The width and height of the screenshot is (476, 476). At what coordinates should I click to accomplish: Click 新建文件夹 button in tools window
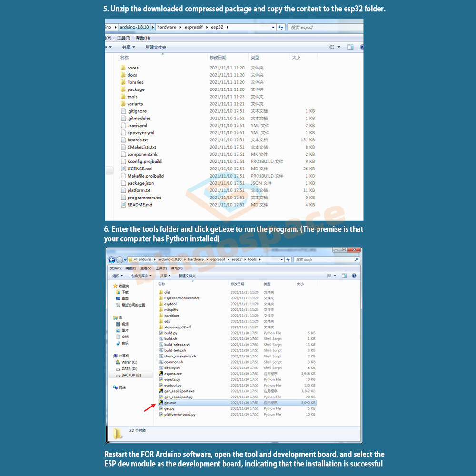187,276
